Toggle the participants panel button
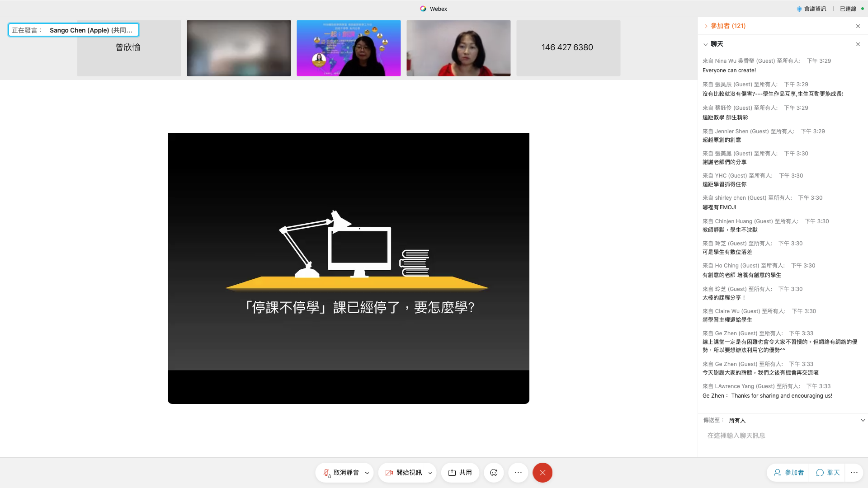The image size is (868, 488). [x=788, y=473]
